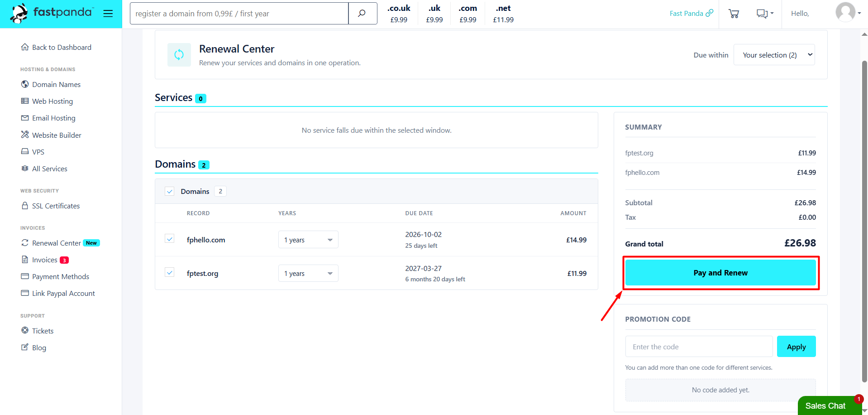Select the .net domain price
The height and width of the screenshot is (415, 868).
click(503, 14)
